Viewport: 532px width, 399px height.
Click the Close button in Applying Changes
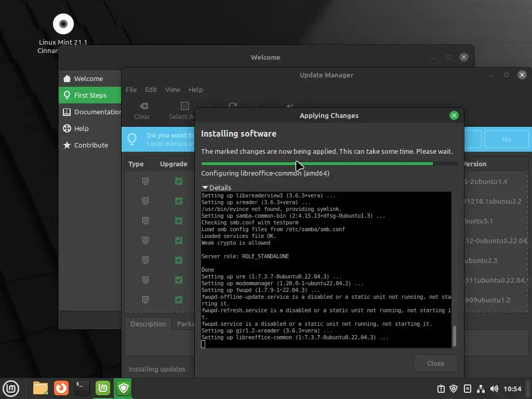435,363
